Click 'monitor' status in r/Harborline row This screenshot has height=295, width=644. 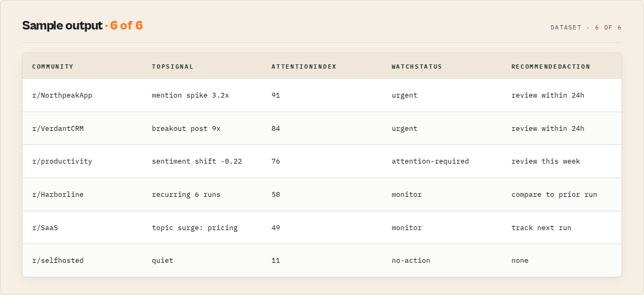click(x=407, y=195)
